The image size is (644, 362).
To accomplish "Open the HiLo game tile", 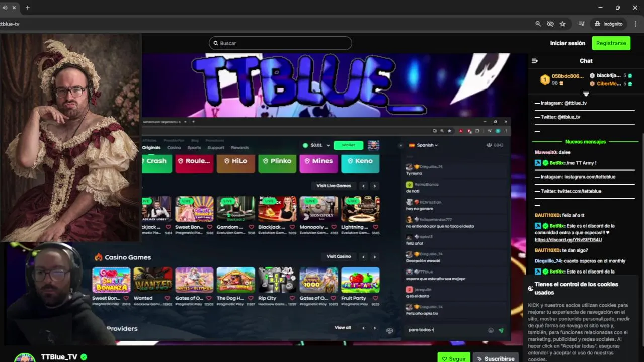I will 235,163.
